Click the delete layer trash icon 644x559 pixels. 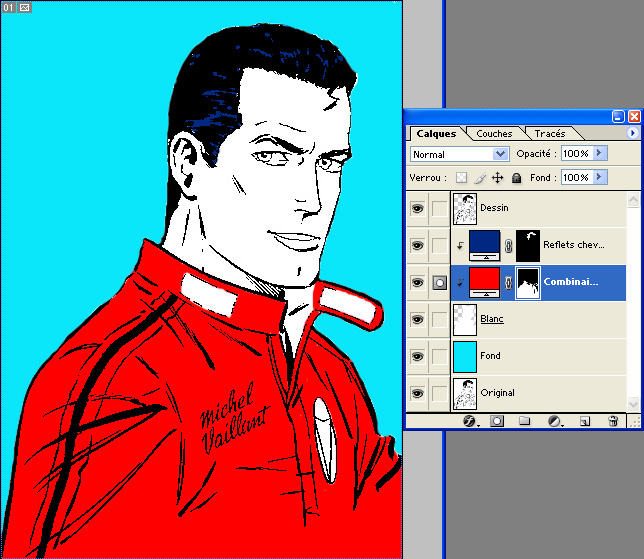(x=613, y=422)
